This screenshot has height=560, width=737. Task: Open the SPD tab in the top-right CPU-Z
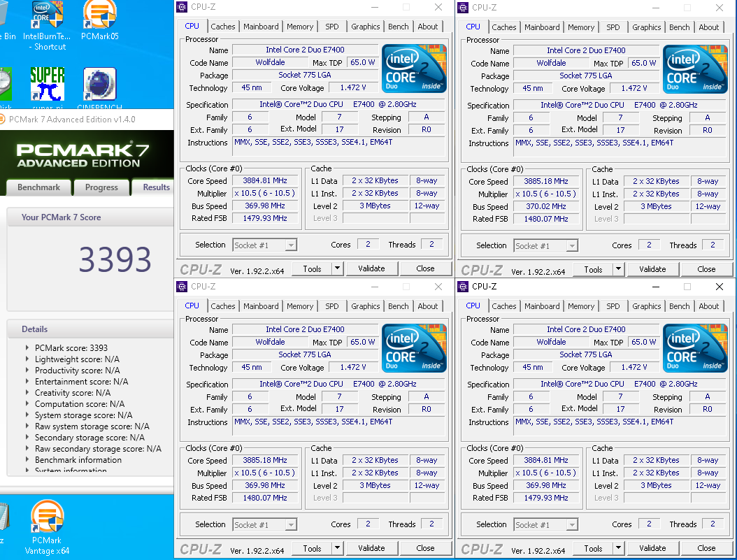[613, 27]
